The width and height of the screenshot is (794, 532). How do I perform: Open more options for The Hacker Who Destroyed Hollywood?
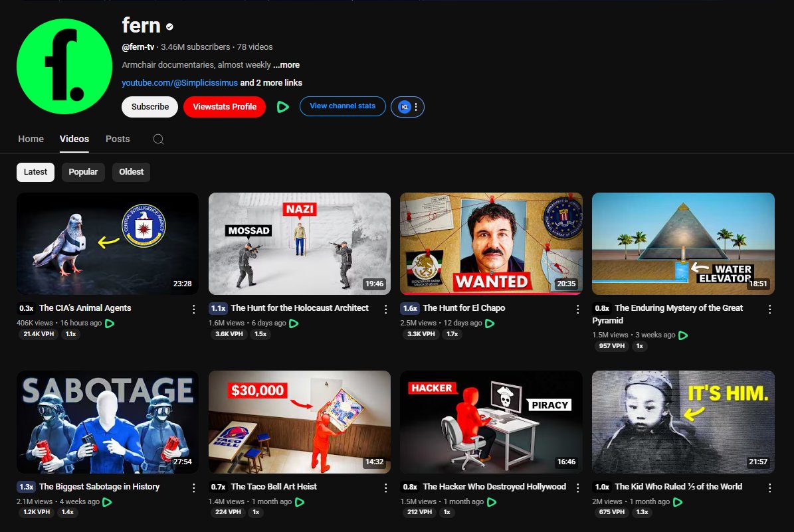[x=577, y=488]
